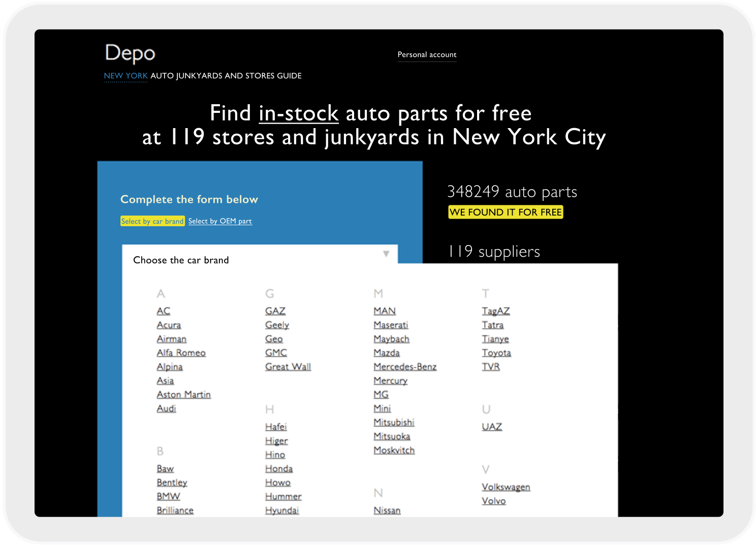Select Nissan brand
Image resolution: width=756 pixels, height=545 pixels.
pos(387,510)
